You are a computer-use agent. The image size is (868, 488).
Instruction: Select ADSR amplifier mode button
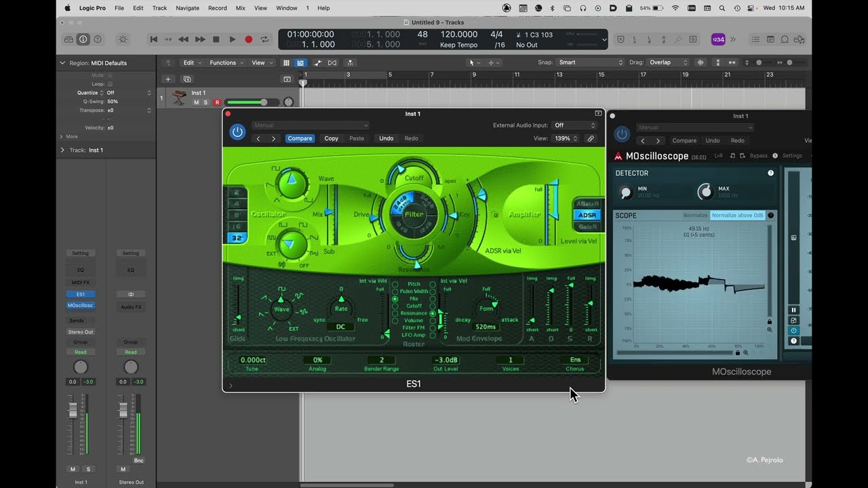coord(587,215)
